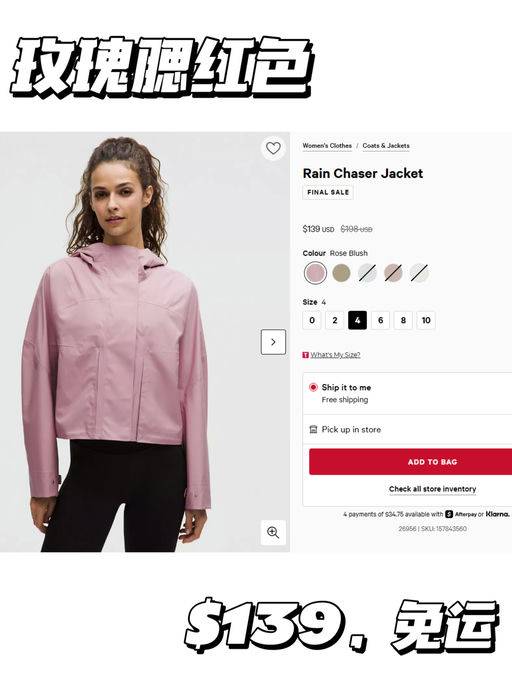This screenshot has height=683, width=512.
Task: Open the Women's Clothes breadcrumb
Action: coord(327,145)
